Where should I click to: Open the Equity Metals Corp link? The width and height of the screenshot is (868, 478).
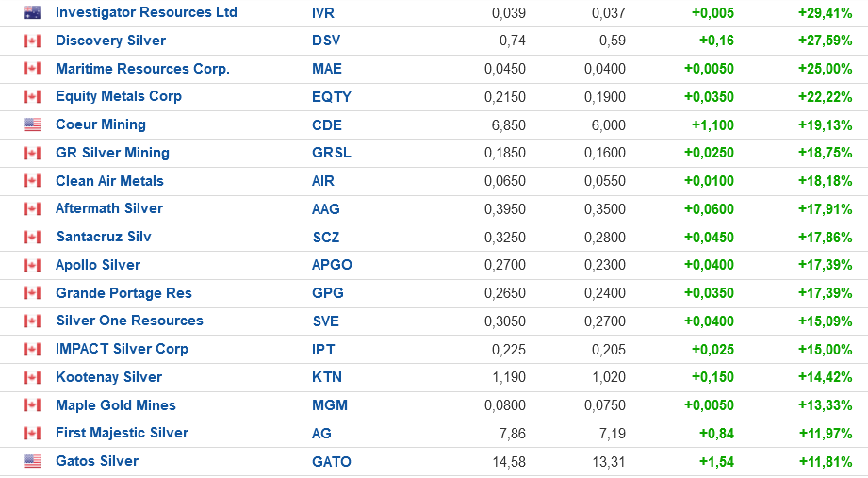pos(119,96)
